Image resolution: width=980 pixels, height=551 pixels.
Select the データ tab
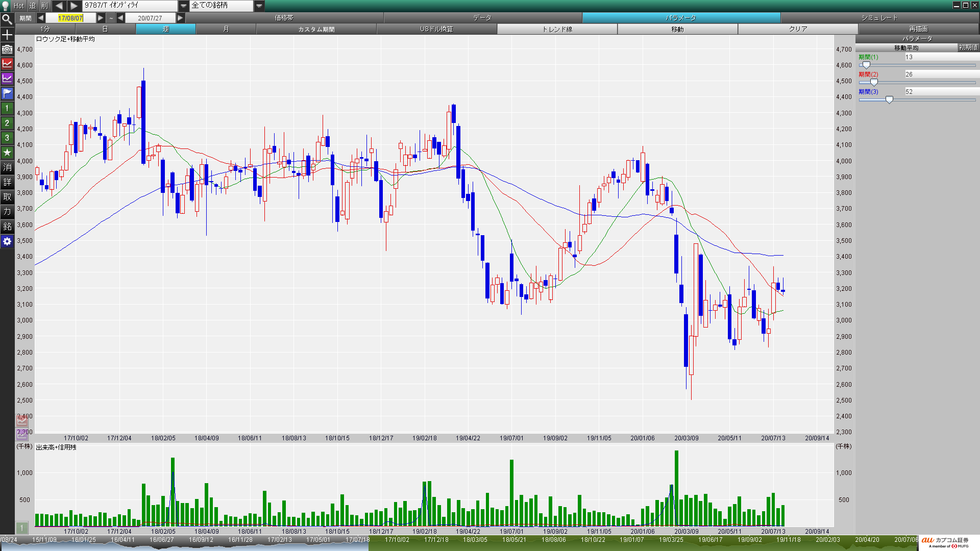(482, 18)
